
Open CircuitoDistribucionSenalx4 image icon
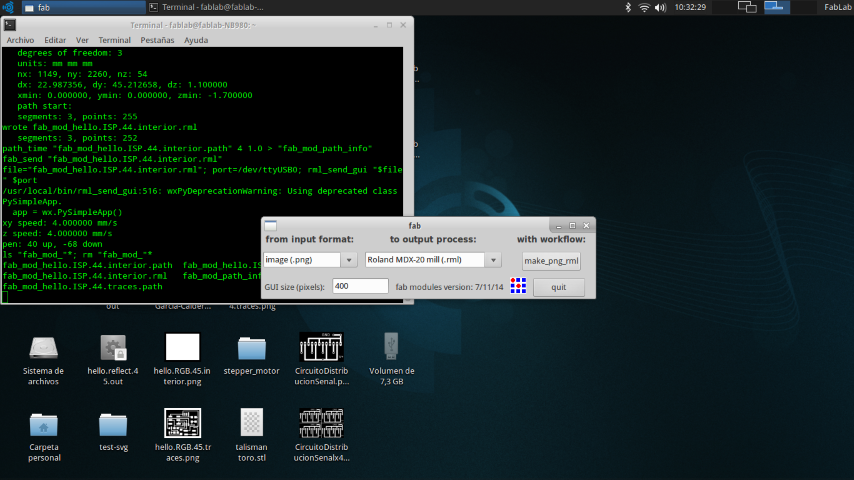pos(321,423)
